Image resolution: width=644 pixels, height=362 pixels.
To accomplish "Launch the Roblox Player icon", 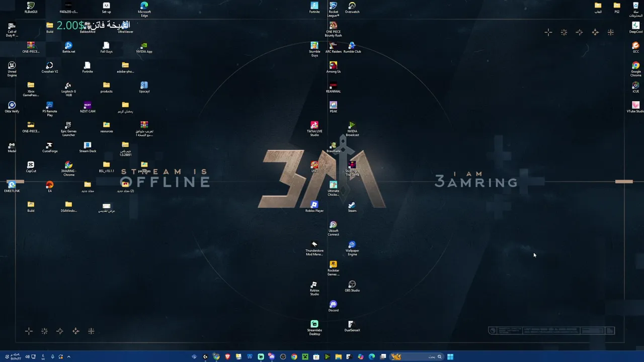I will [x=314, y=207].
